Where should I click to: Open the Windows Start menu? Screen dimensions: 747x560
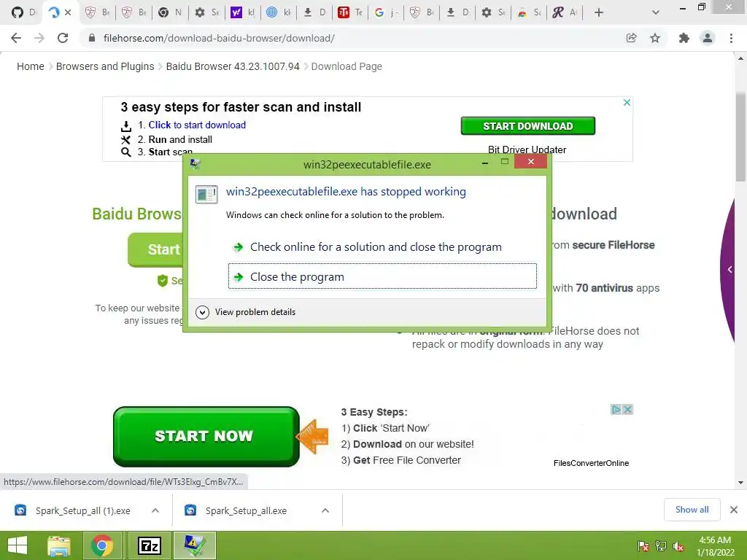(x=18, y=545)
